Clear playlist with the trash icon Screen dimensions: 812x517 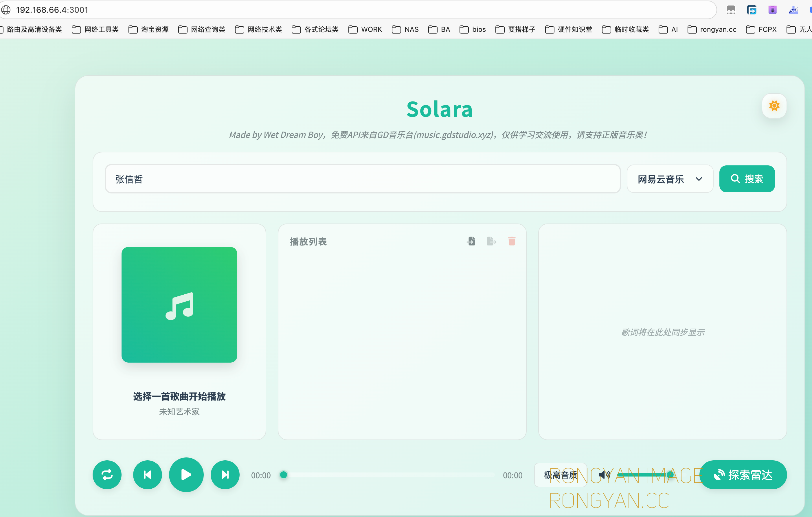click(x=512, y=241)
